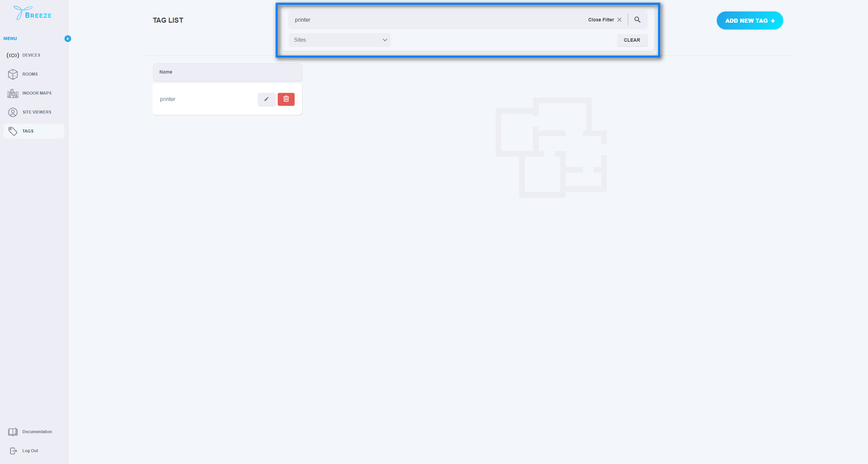868x464 pixels.
Task: Click the Site Viewers icon in sidebar
Action: [12, 112]
